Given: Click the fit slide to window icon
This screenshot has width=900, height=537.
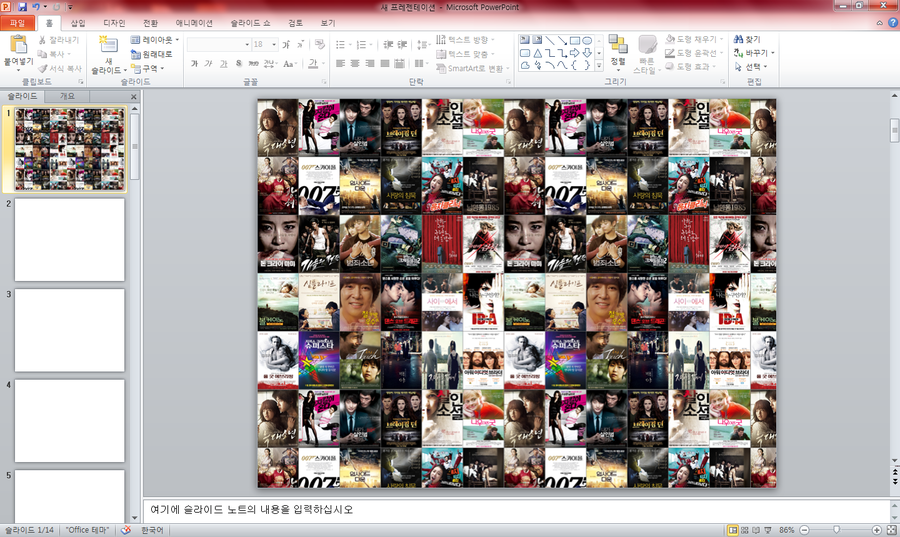Looking at the screenshot, I should (891, 530).
